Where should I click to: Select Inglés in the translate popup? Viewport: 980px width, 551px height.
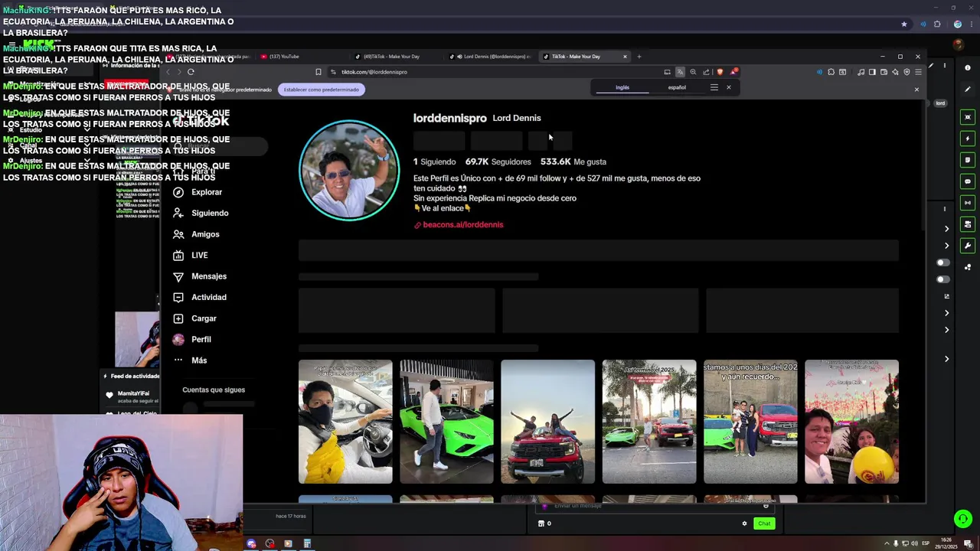coord(622,87)
